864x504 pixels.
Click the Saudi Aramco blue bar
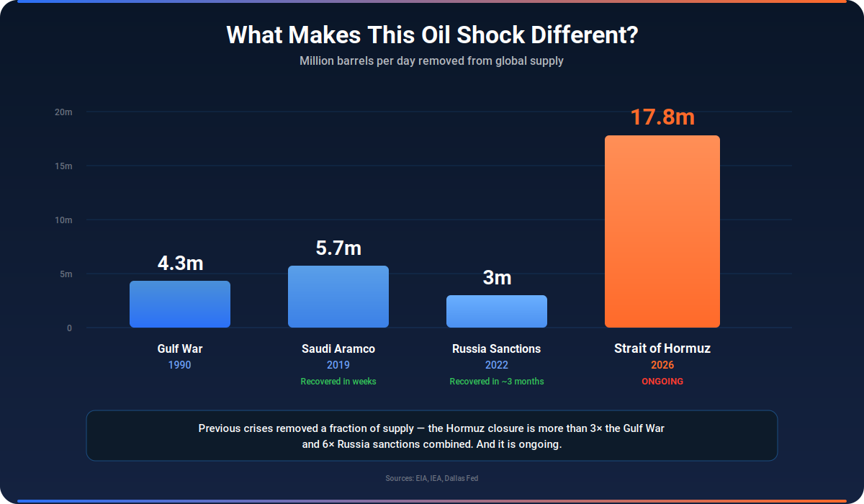pyautogui.click(x=338, y=297)
